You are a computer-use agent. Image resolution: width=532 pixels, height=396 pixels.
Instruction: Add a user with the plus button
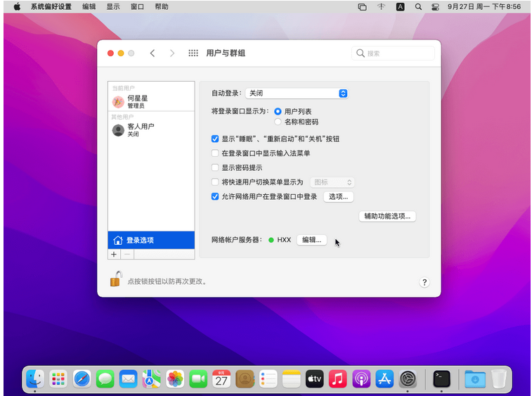(x=114, y=254)
